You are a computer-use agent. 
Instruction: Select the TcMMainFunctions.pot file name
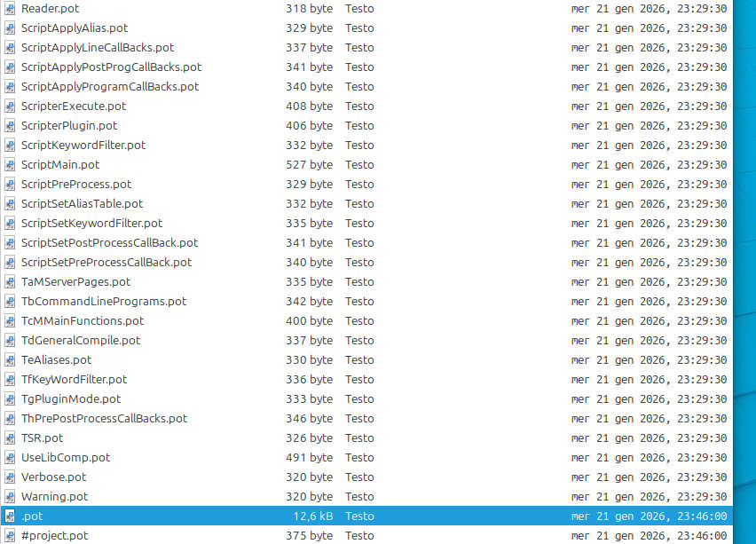[83, 320]
